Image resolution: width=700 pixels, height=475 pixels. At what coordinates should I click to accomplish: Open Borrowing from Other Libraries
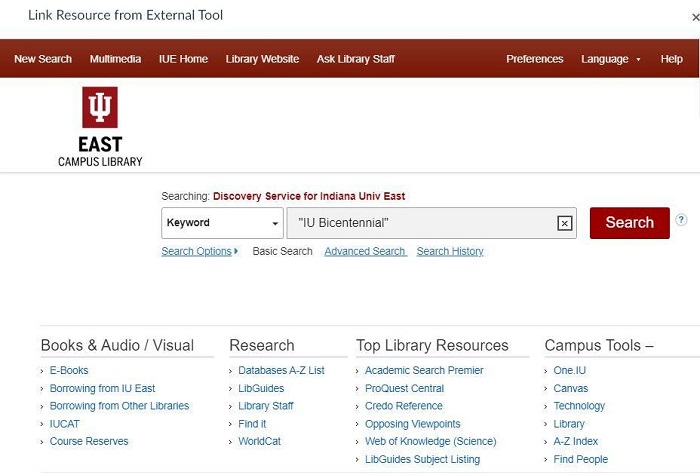pos(119,406)
